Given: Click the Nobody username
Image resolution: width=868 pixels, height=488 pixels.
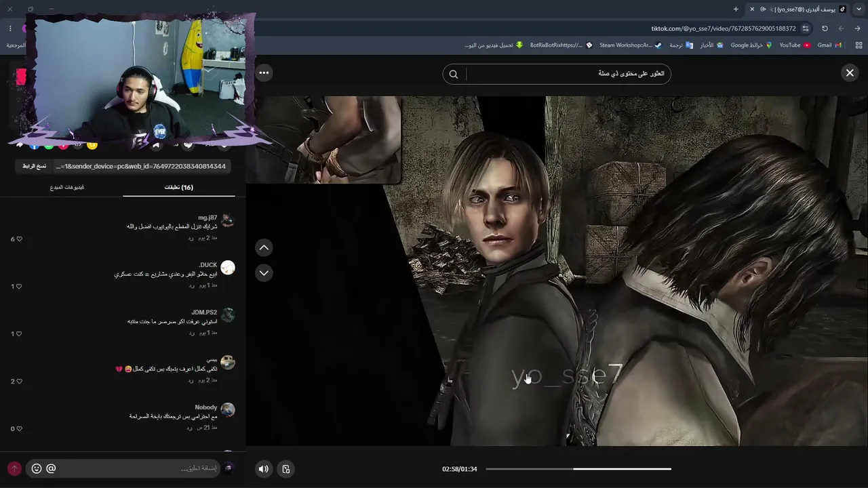Looking at the screenshot, I should click(206, 407).
